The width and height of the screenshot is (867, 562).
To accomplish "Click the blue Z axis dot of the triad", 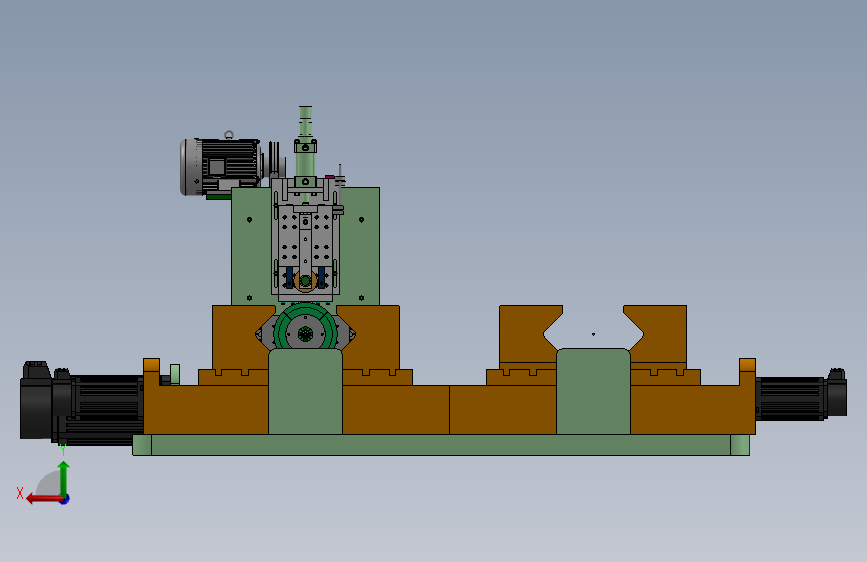I will (65, 499).
